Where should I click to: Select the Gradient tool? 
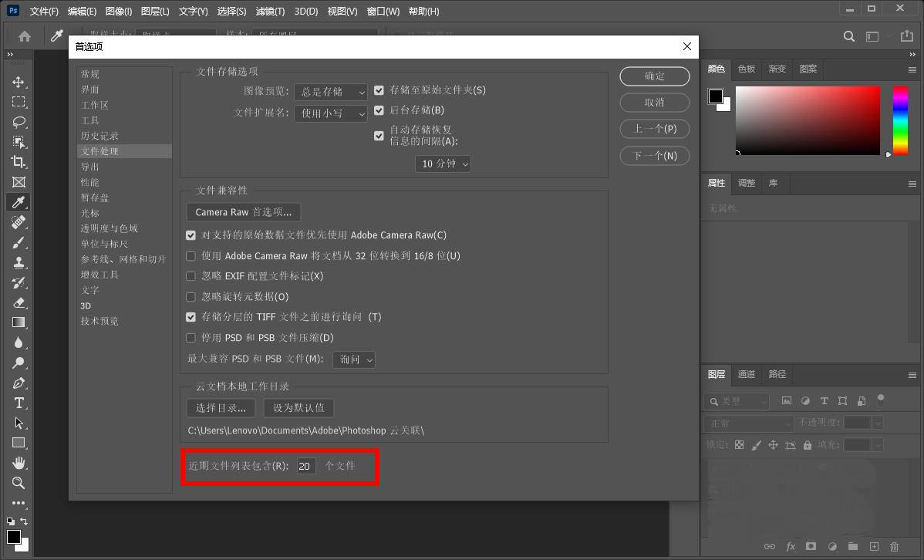click(x=19, y=322)
